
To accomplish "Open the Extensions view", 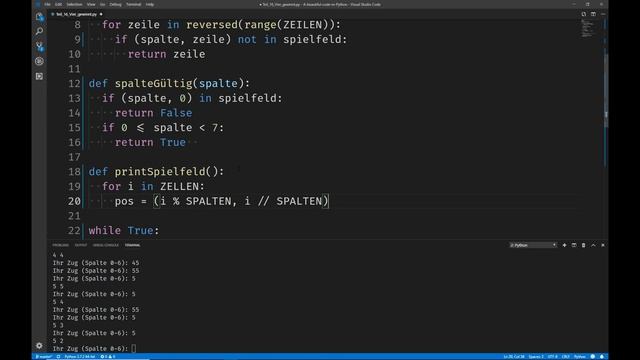I will (39, 76).
